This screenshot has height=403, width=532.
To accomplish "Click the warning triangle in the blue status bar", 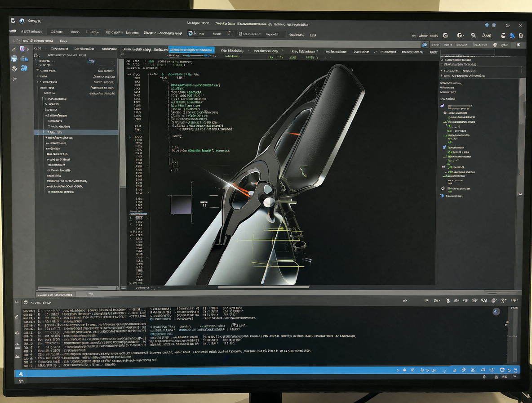I will click(x=404, y=370).
